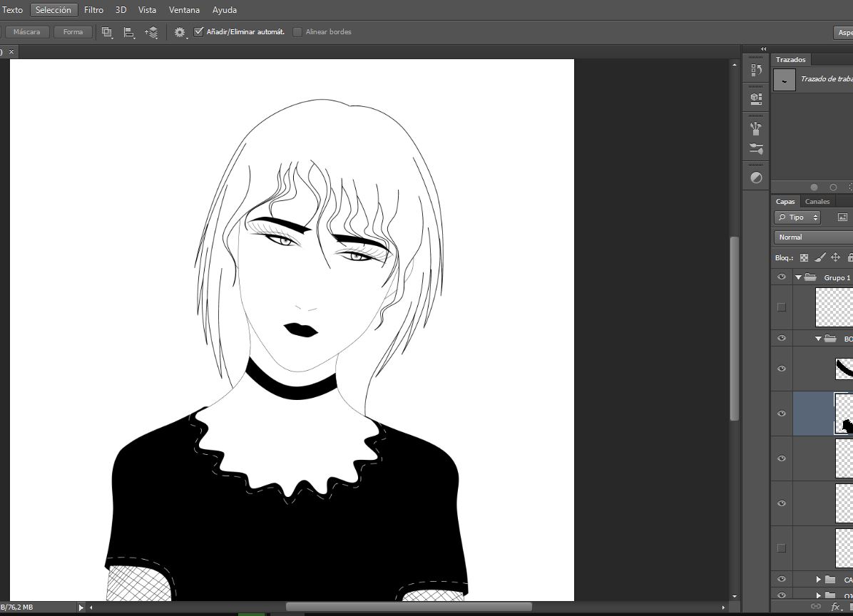Show the hidden layer directly under Grupo 1

(x=782, y=307)
